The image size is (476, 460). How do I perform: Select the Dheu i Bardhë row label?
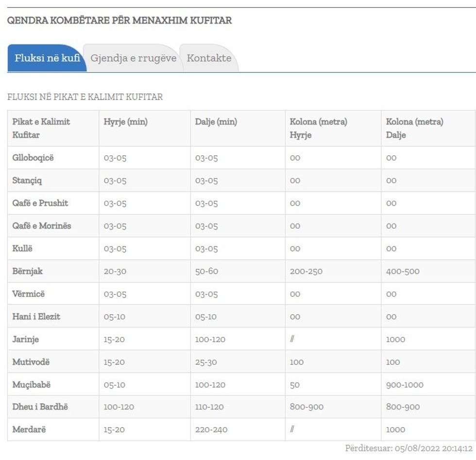(x=40, y=407)
